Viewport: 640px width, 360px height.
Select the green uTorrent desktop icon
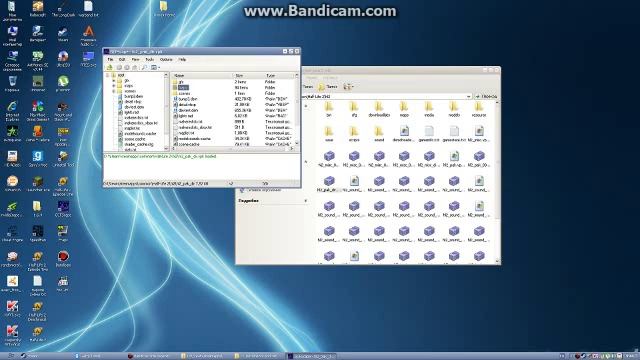(63, 84)
